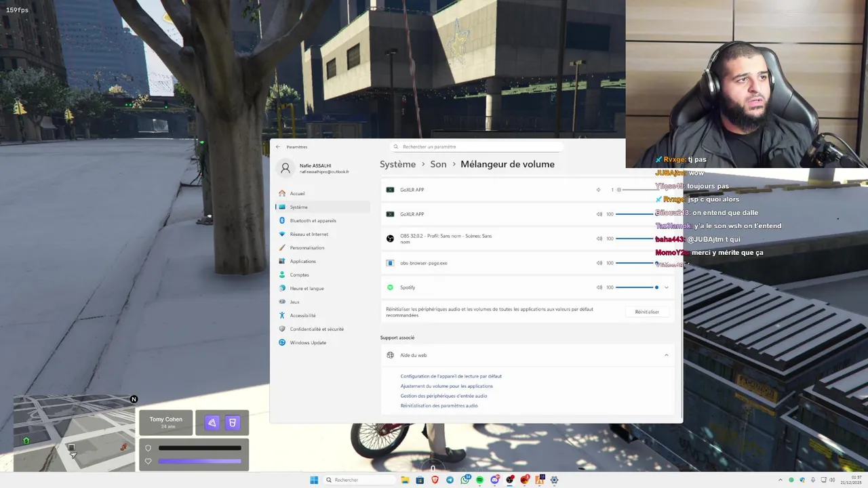Open Accessibilité settings

tap(323, 315)
